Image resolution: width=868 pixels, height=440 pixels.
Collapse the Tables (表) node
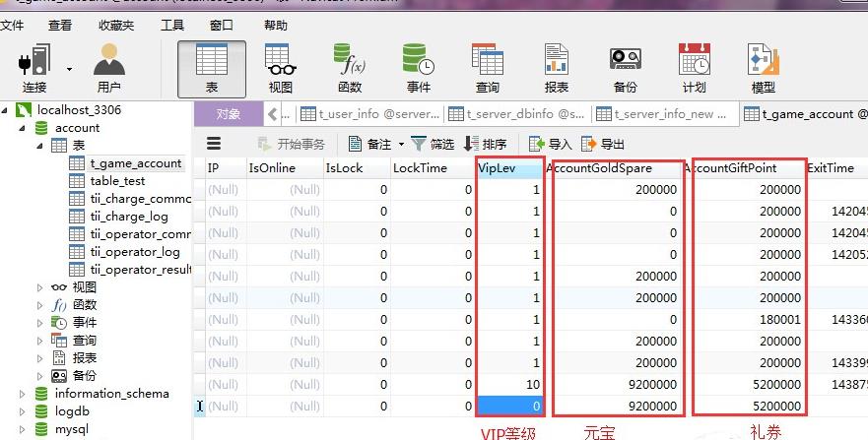[x=39, y=146]
